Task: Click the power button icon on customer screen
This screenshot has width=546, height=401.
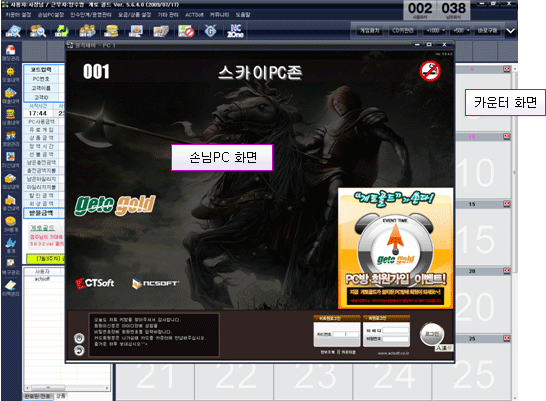Action: [79, 338]
